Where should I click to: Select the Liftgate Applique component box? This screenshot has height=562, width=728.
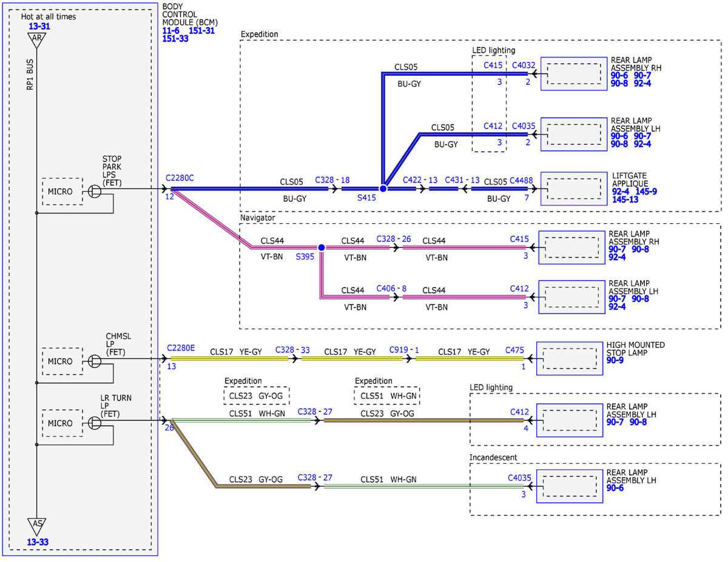click(573, 188)
